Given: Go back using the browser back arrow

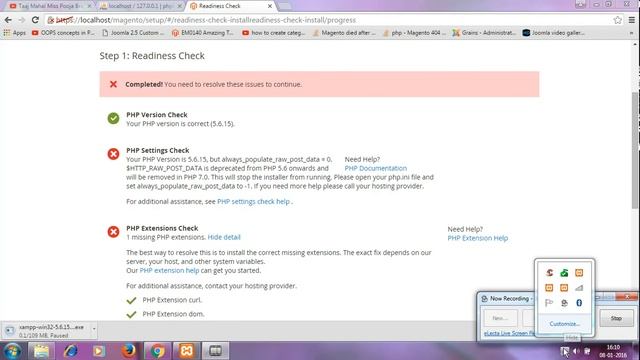Looking at the screenshot, I should (8, 20).
